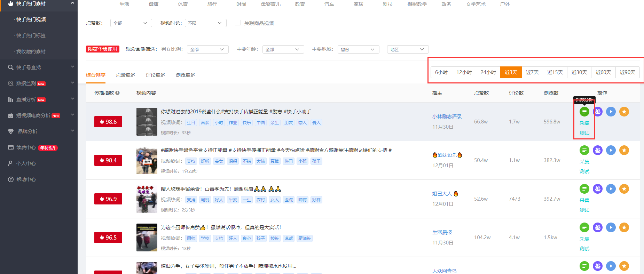Viewport: 644px width, 274px height.
Task: Click the 厨师长 hot word tag
Action: 305,238
